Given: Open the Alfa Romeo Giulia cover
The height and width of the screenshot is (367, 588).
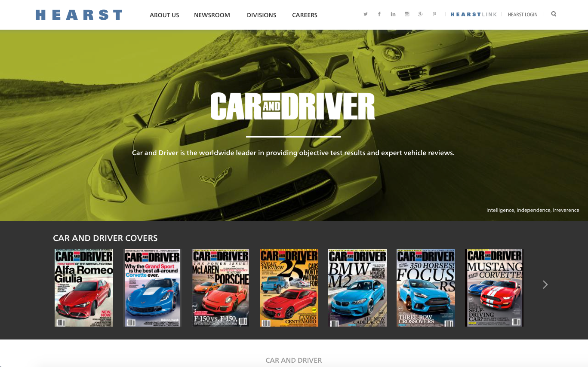Looking at the screenshot, I should click(84, 287).
